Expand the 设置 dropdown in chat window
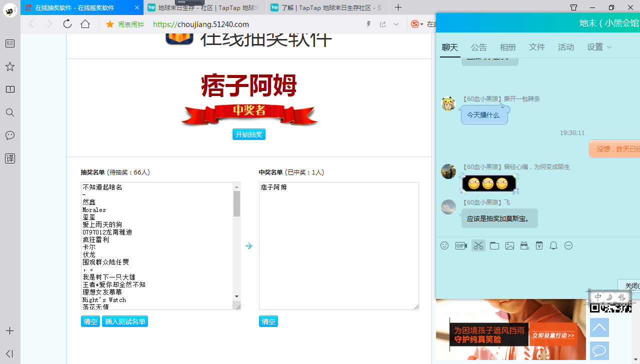Viewport: 640px width, 364px height. coord(599,47)
